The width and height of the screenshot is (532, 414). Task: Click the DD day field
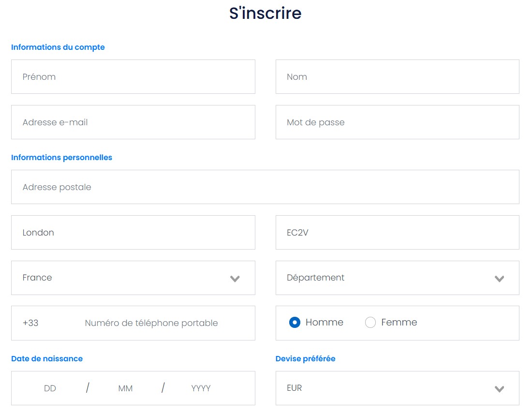coord(50,388)
